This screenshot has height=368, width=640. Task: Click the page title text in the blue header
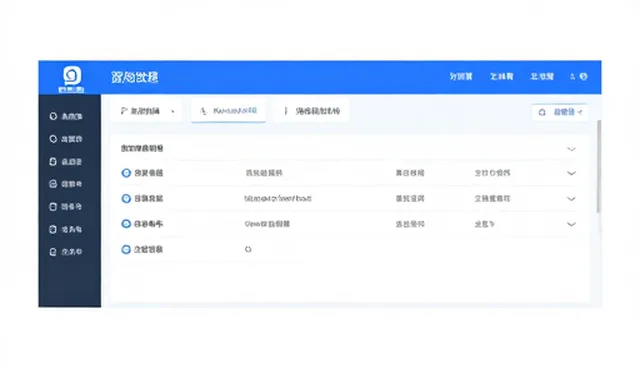click(135, 77)
